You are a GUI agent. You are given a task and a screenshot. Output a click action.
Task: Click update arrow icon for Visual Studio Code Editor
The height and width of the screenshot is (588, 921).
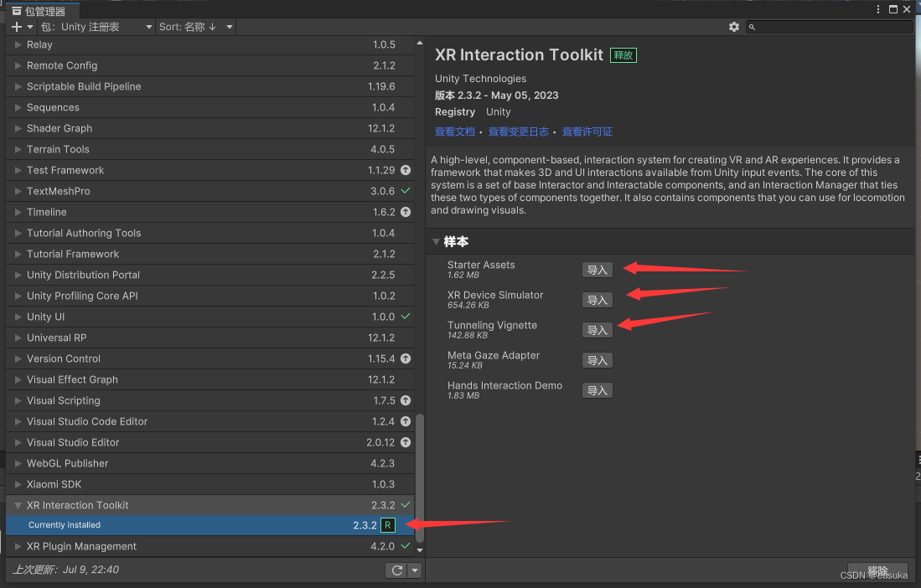[x=406, y=421]
